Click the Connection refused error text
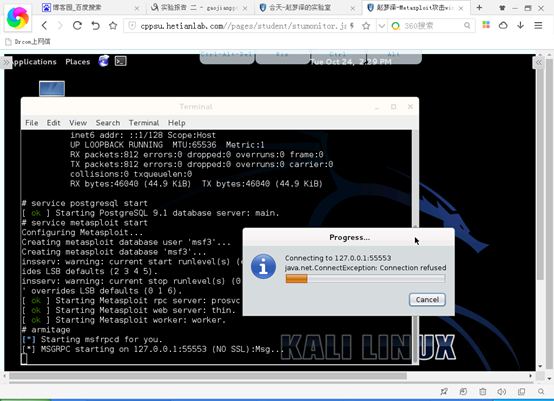The height and width of the screenshot is (401, 554). point(366,268)
